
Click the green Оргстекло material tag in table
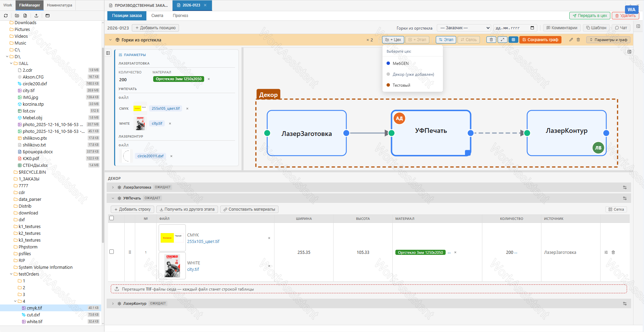tap(421, 252)
